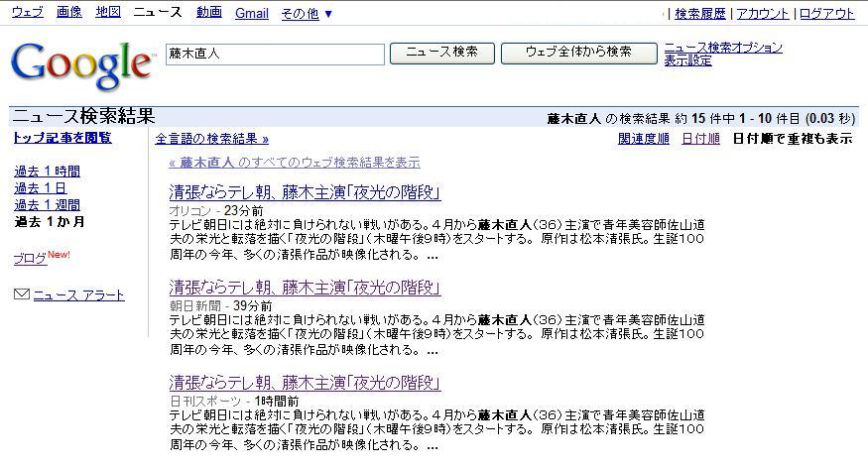This screenshot has height=467, width=868.
Task: Click the オリコン - 23分前 source line
Action: pyautogui.click(x=216, y=211)
